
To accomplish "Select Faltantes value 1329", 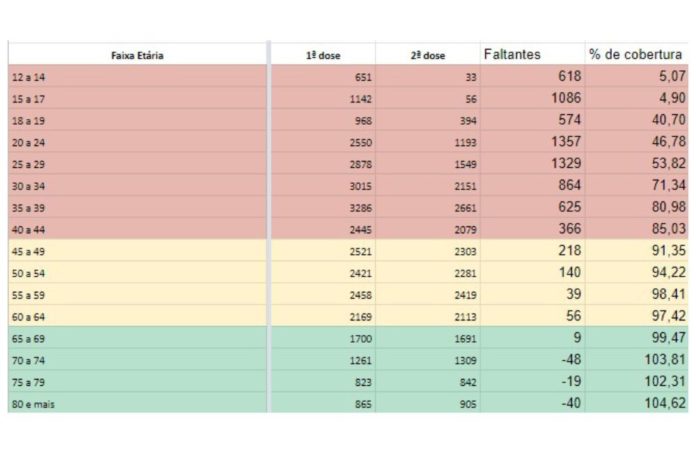I will pos(566,163).
